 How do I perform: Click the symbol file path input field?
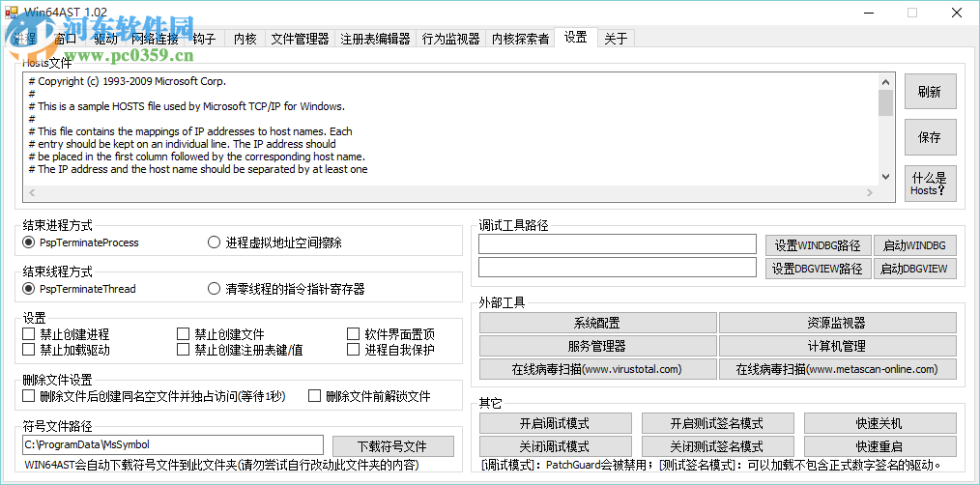(173, 445)
